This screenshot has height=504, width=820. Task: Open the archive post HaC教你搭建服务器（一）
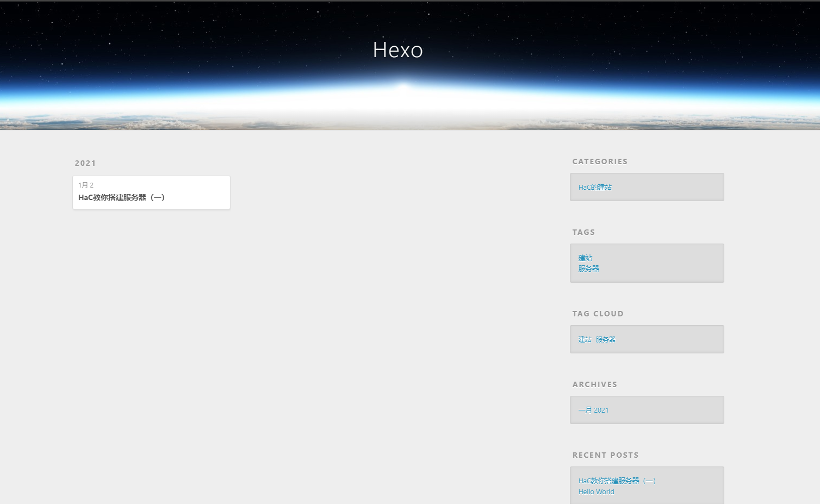(121, 197)
